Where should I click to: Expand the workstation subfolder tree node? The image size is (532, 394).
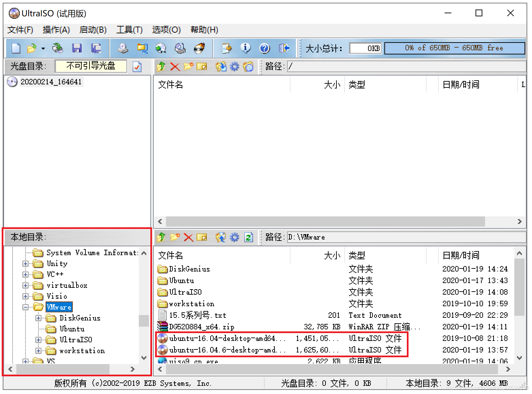38,351
